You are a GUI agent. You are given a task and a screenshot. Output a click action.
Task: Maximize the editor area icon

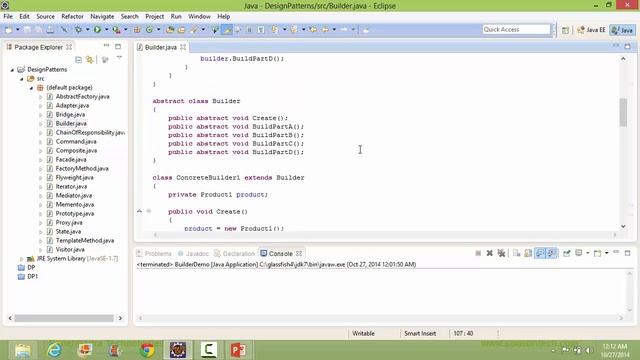coord(627,46)
